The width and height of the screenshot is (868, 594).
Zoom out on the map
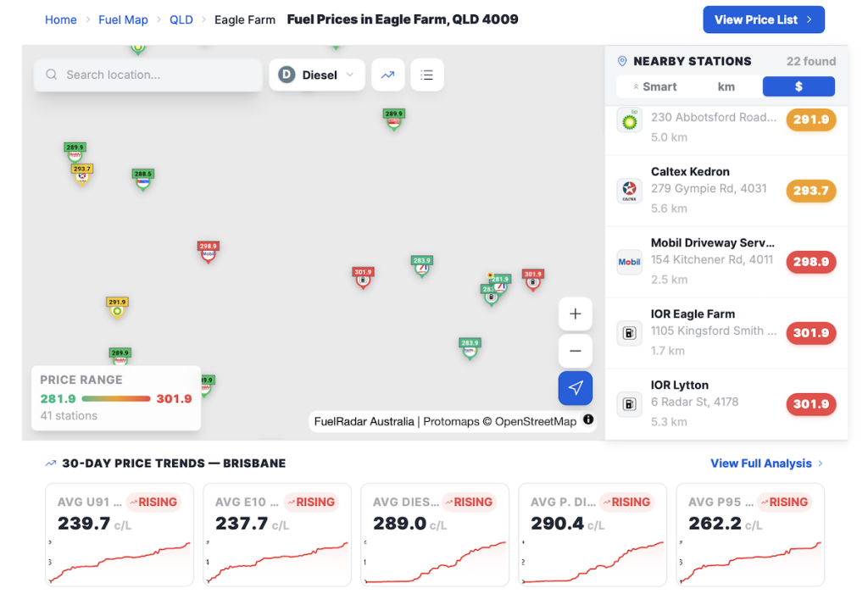(576, 351)
